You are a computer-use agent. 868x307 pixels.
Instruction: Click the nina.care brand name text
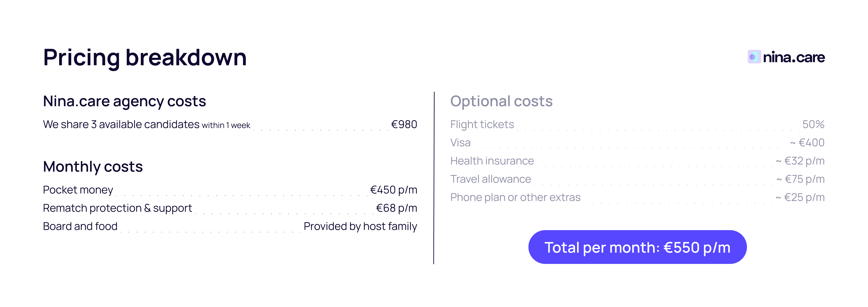(793, 57)
